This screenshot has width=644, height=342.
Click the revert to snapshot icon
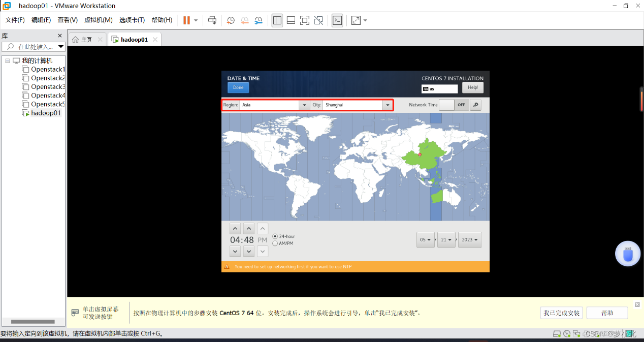tap(245, 20)
